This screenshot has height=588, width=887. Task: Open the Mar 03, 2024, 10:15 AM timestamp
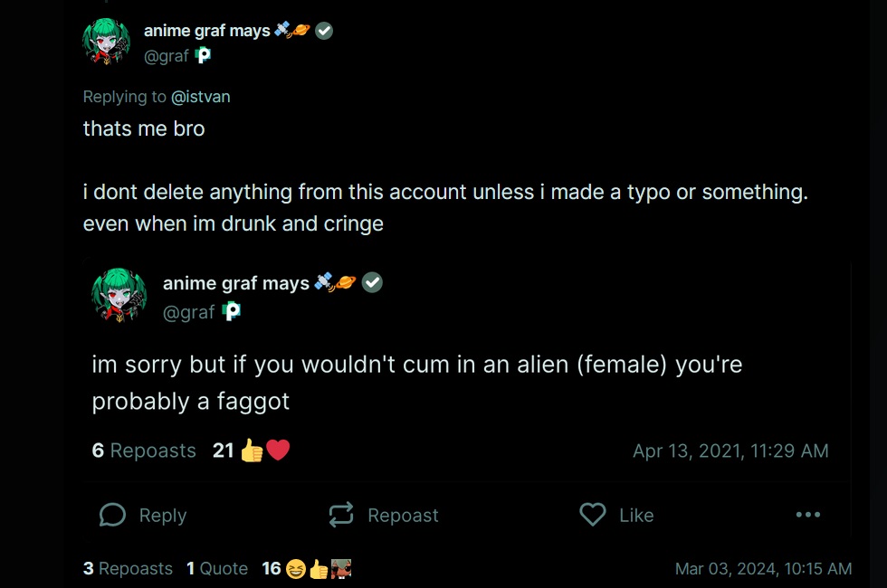763,568
